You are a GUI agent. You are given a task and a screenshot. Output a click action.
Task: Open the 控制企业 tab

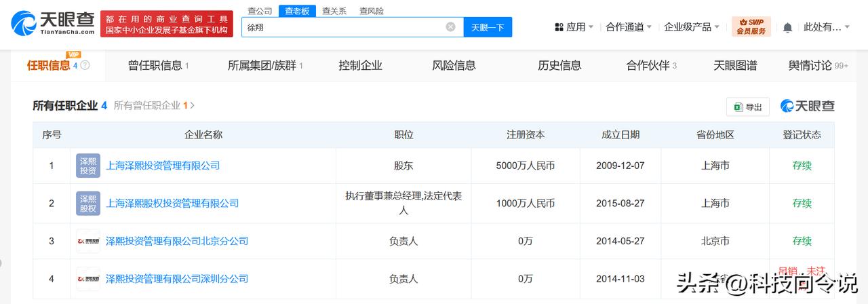click(361, 66)
